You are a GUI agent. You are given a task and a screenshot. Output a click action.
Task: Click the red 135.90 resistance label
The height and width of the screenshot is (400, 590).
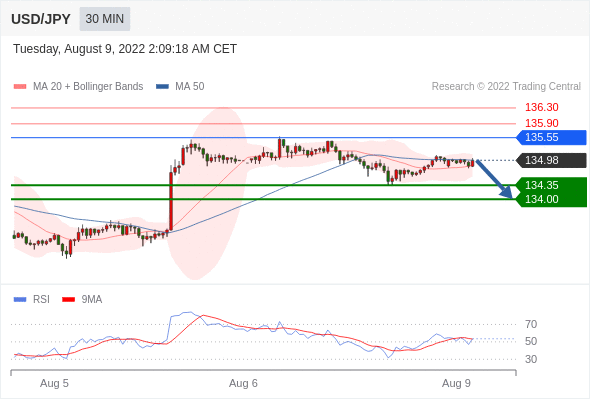[541, 123]
